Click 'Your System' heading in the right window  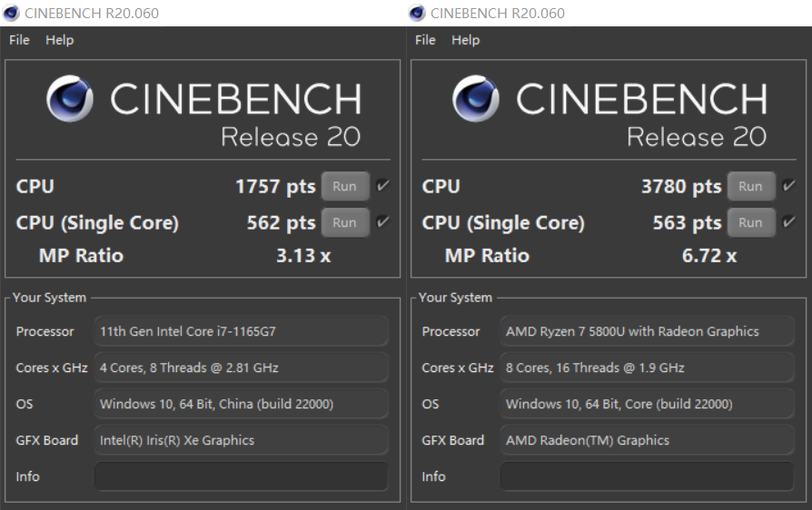455,298
